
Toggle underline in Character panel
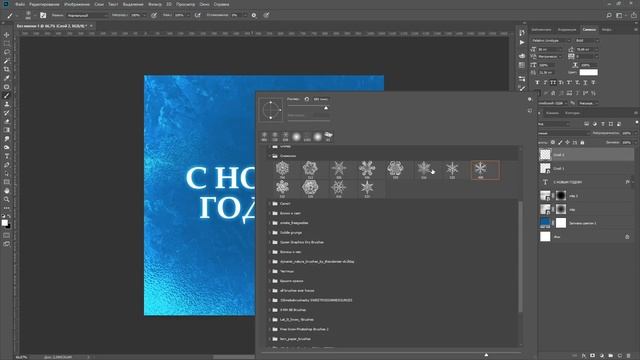point(585,82)
